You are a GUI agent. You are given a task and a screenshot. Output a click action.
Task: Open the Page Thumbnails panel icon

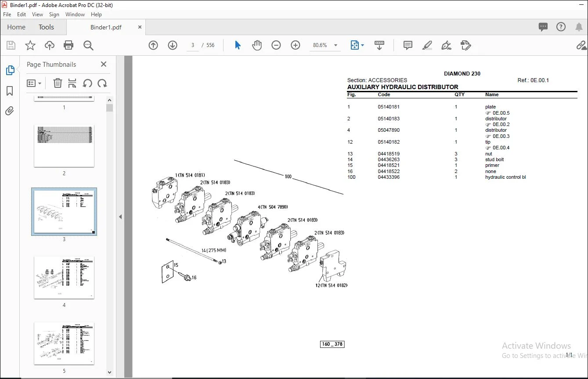10,70
